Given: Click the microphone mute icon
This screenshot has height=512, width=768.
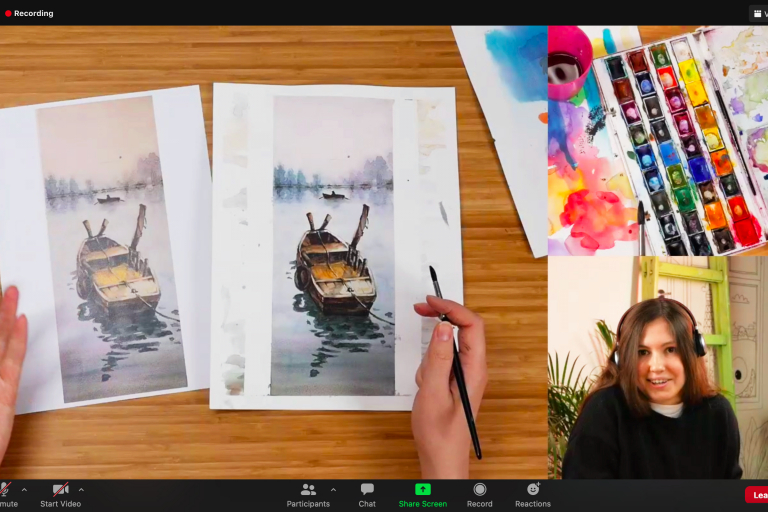Looking at the screenshot, I should (5, 489).
